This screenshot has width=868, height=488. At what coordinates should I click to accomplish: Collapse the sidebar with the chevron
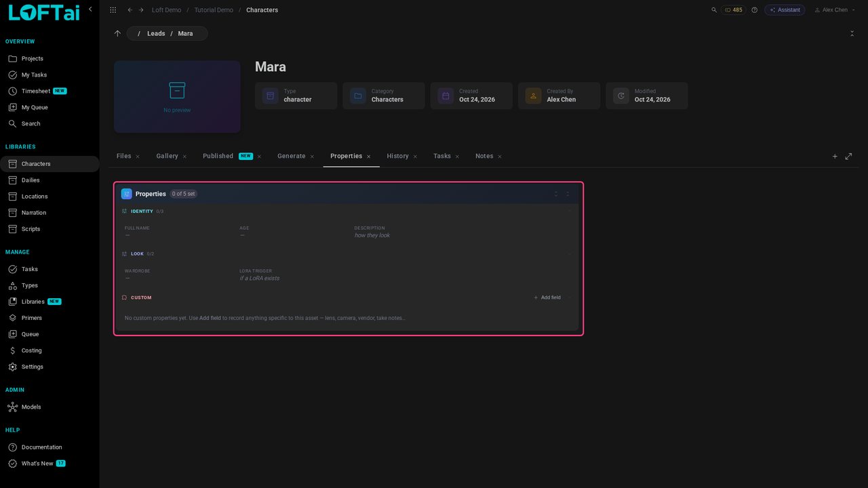point(90,9)
